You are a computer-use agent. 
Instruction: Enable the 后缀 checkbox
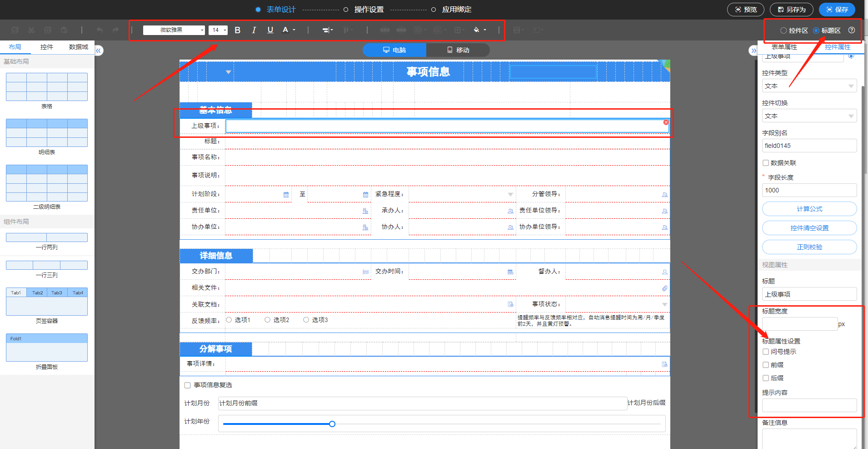(766, 378)
